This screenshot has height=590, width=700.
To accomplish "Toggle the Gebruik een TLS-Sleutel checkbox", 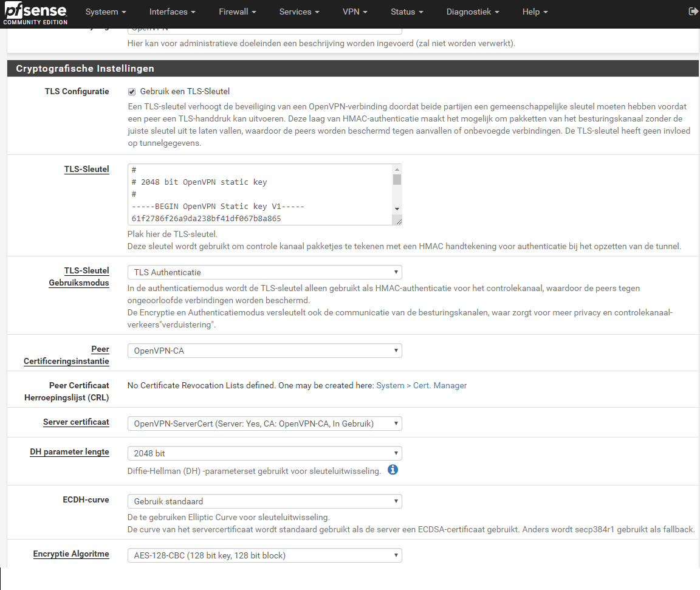I will (x=132, y=92).
